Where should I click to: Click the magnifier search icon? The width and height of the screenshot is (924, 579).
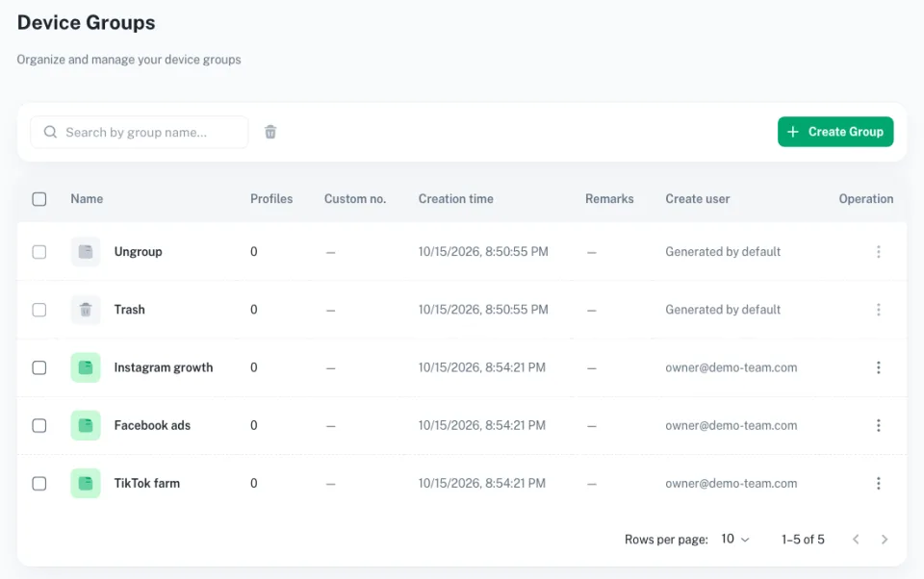click(x=51, y=132)
